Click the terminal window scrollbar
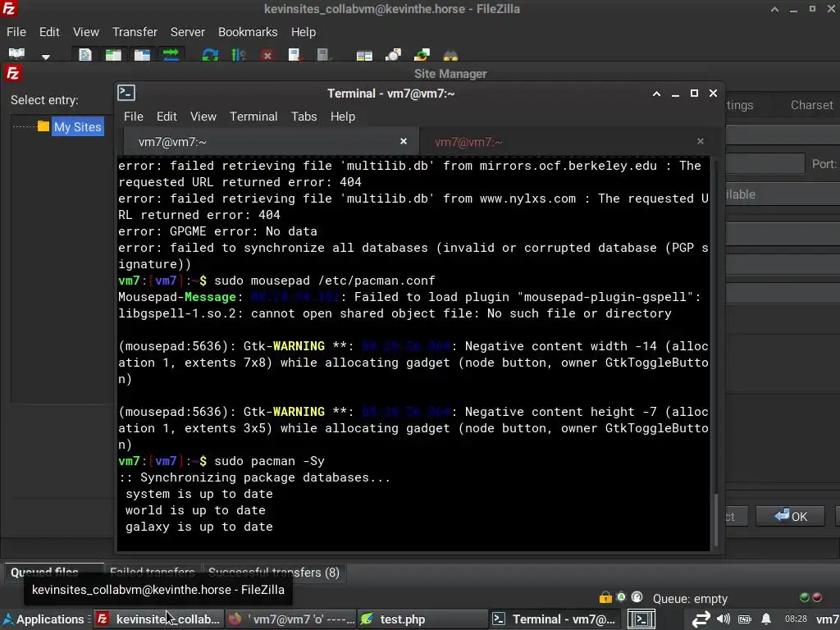Screen dimensions: 840x630 pyautogui.click(x=715, y=518)
